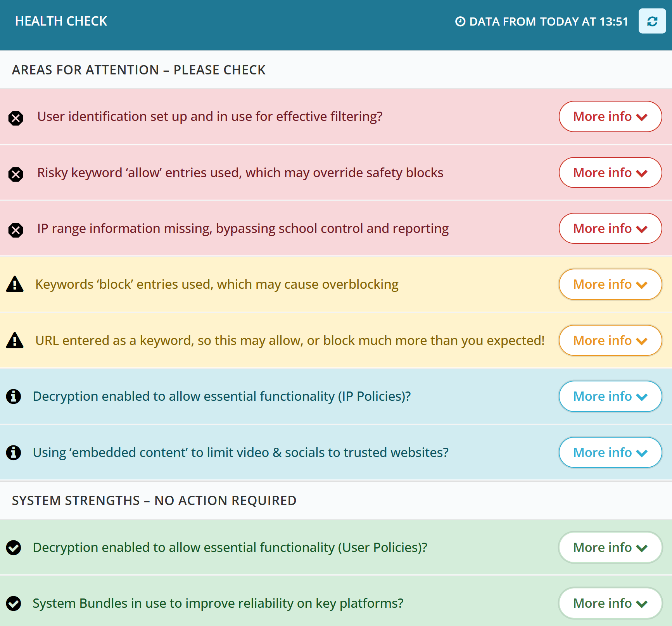Click error icon for User identification row

[16, 118]
